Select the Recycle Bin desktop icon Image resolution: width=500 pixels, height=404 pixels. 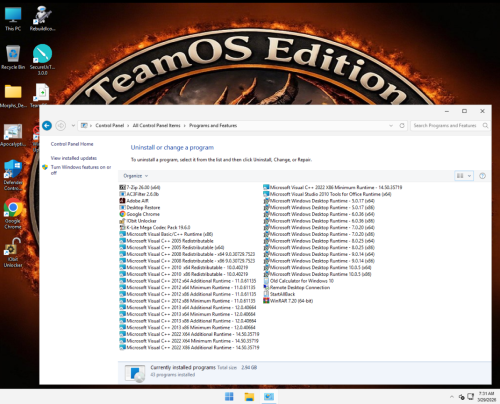13,57
